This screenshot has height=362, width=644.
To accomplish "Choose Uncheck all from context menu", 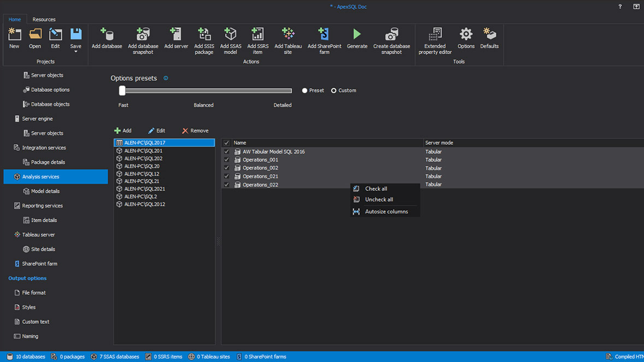I will click(x=385, y=199).
